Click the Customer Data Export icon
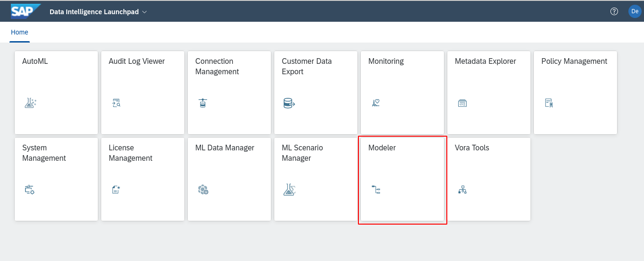Viewport: 644px width, 261px height. point(289,103)
